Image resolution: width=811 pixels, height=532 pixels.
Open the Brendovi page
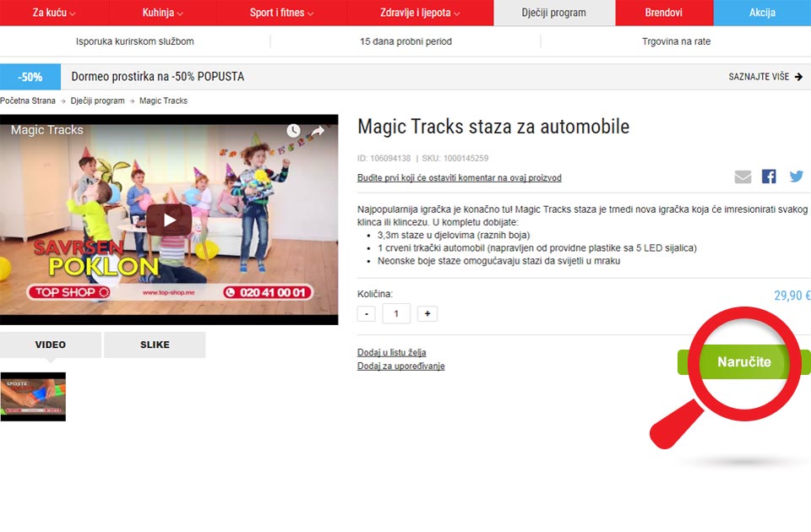[x=664, y=13]
